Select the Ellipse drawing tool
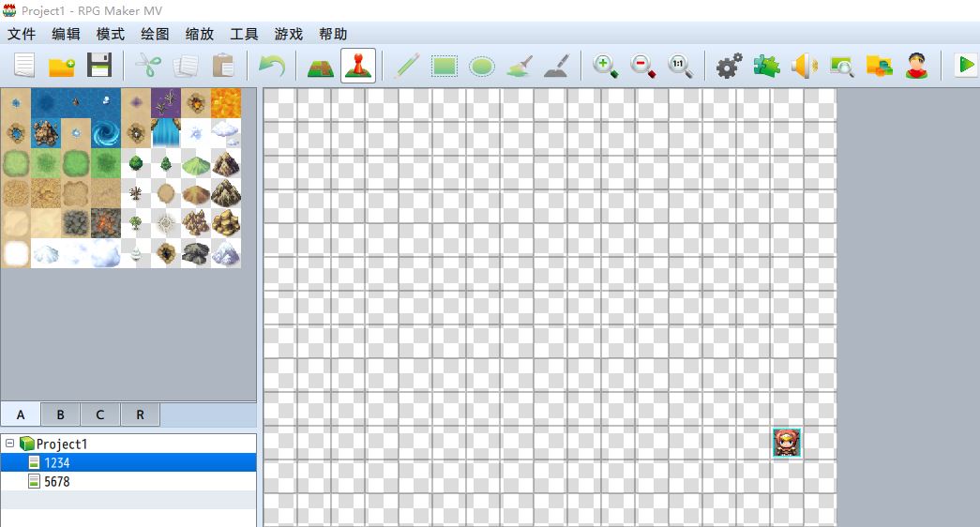The image size is (980, 527). click(x=482, y=66)
